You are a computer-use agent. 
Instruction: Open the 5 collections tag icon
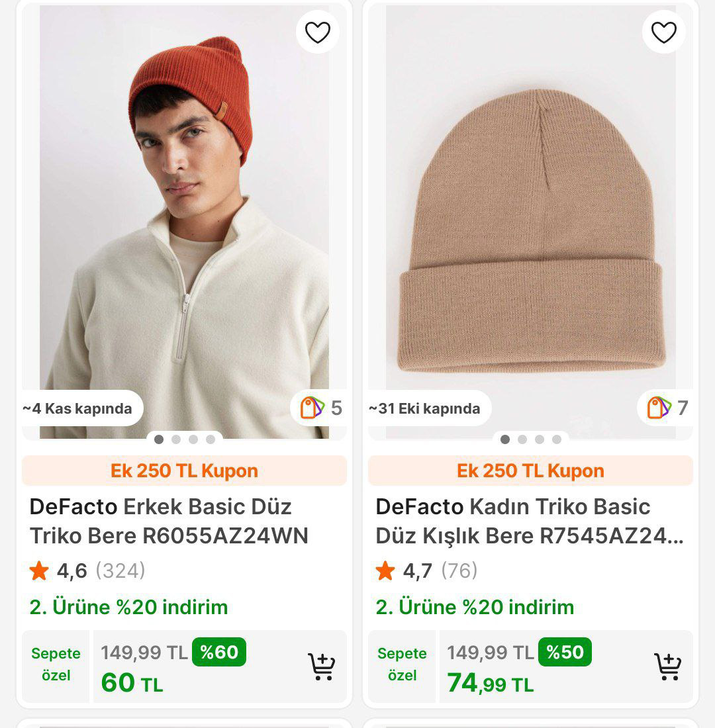point(312,408)
